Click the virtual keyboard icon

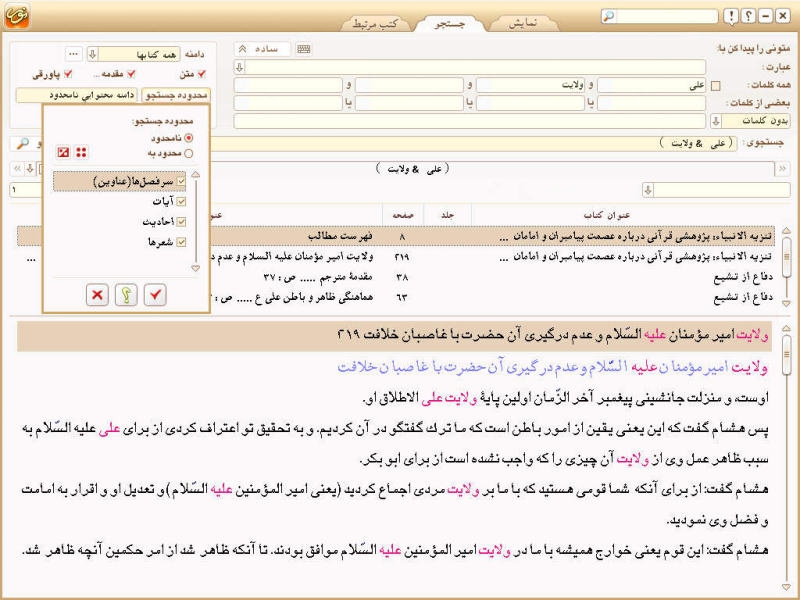pos(303,49)
